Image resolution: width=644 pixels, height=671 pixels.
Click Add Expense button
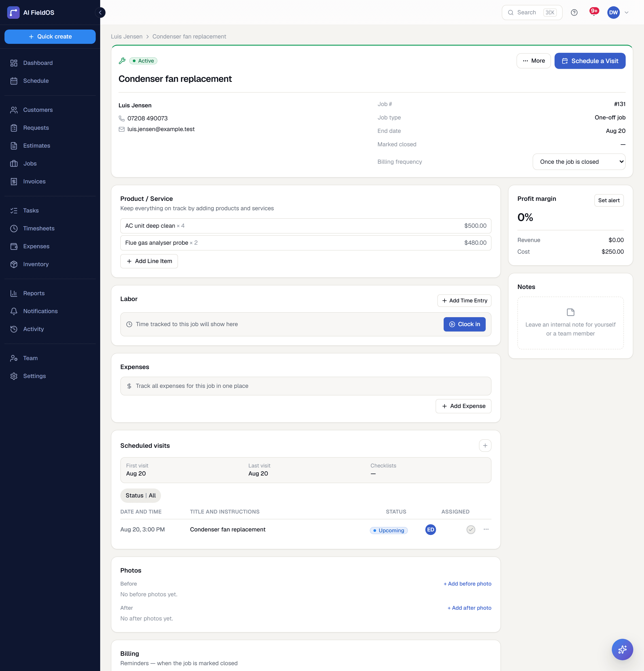pyautogui.click(x=463, y=406)
